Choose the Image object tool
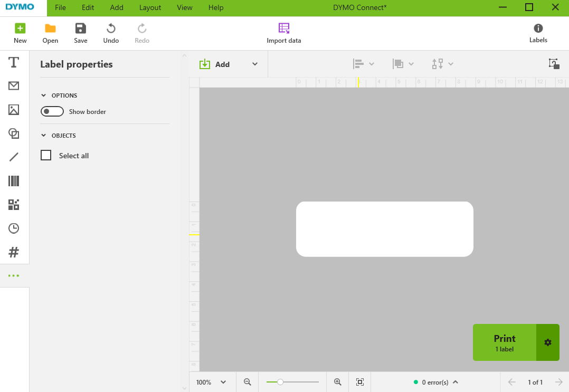The image size is (569, 392). tap(14, 110)
